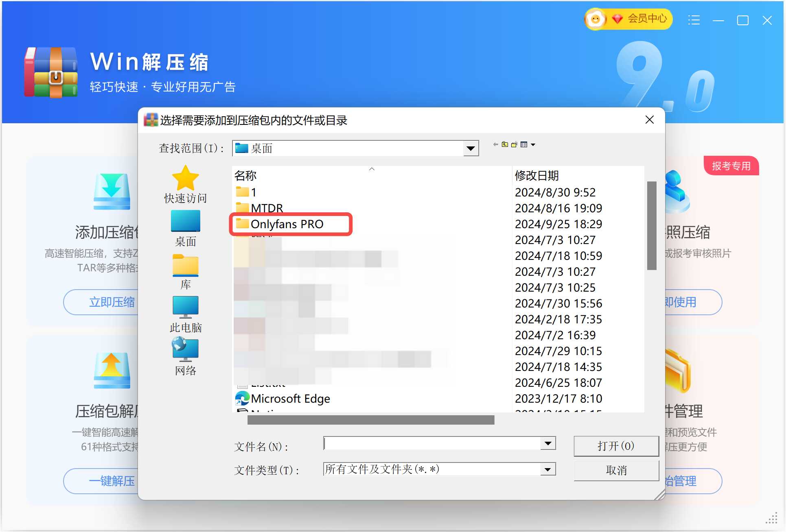Image resolution: width=786 pixels, height=532 pixels.
Task: Click the 添加压缩 download-arrow icon in the main window
Action: [112, 191]
